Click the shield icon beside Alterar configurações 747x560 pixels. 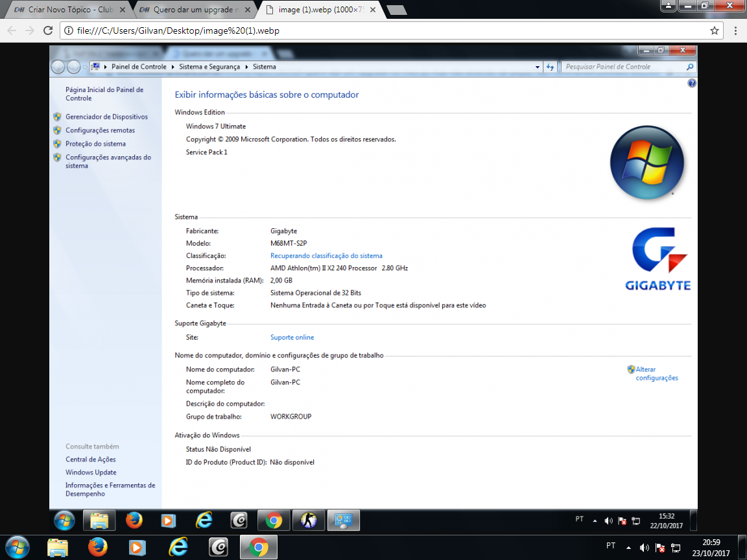(x=631, y=369)
